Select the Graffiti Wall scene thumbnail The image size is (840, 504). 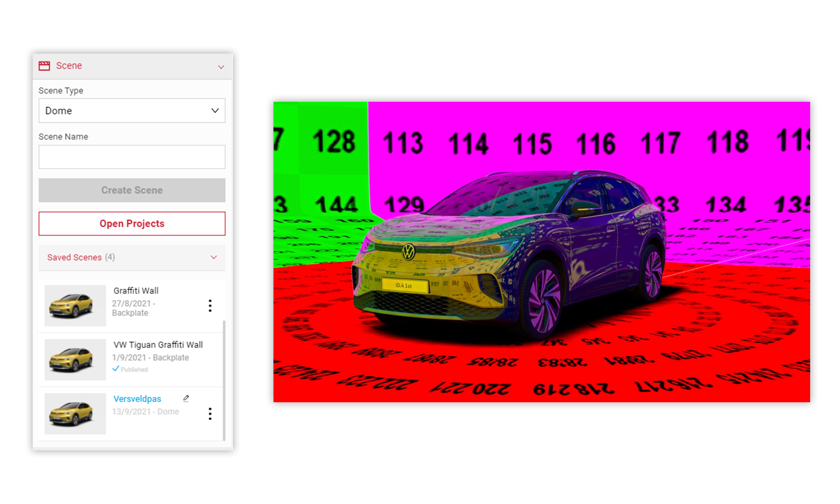pyautogui.click(x=75, y=306)
